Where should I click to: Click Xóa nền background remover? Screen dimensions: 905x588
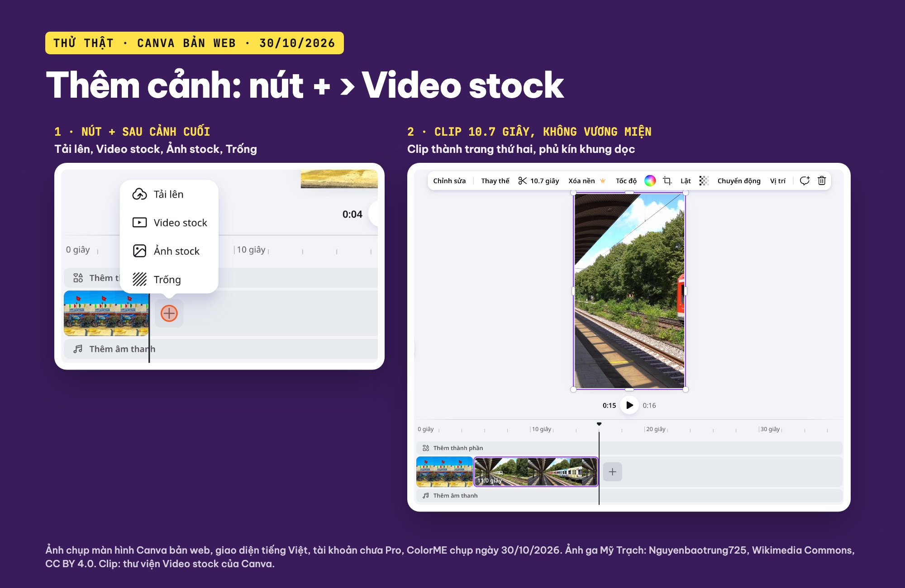(x=581, y=181)
